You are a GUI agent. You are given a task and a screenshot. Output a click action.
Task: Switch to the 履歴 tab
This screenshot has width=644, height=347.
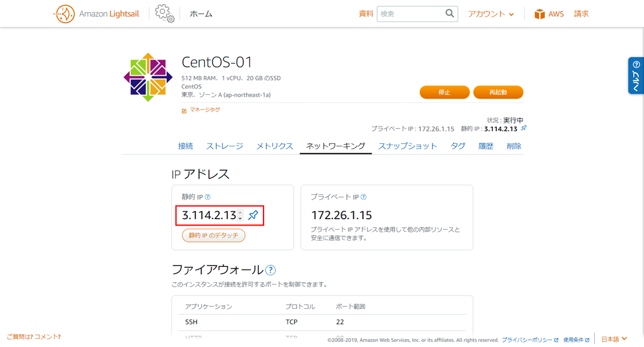[x=486, y=146]
